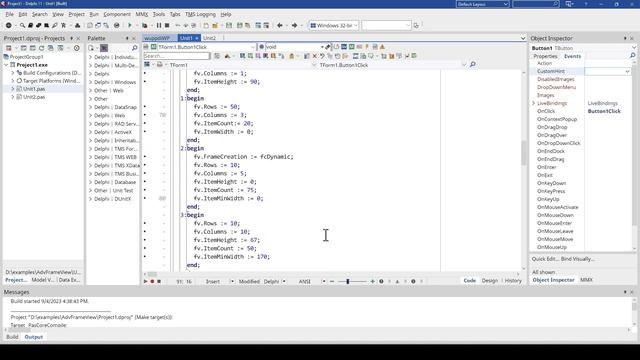Click the macro play triangle in editor status bar
This screenshot has width=640, height=360.
click(x=145, y=281)
